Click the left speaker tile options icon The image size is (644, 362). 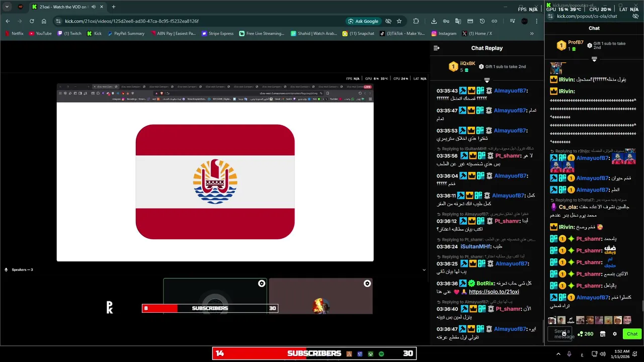pyautogui.click(x=262, y=284)
